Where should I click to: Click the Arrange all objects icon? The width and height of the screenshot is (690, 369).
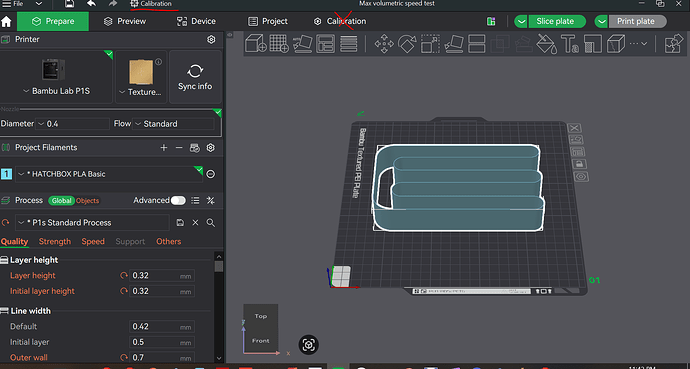(x=326, y=44)
